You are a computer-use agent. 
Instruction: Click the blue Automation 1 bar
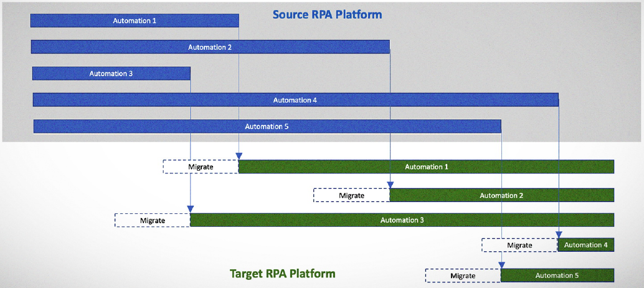[x=135, y=21]
